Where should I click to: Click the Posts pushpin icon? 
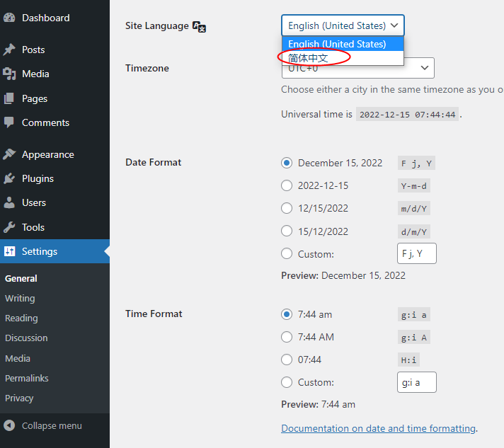click(x=9, y=50)
